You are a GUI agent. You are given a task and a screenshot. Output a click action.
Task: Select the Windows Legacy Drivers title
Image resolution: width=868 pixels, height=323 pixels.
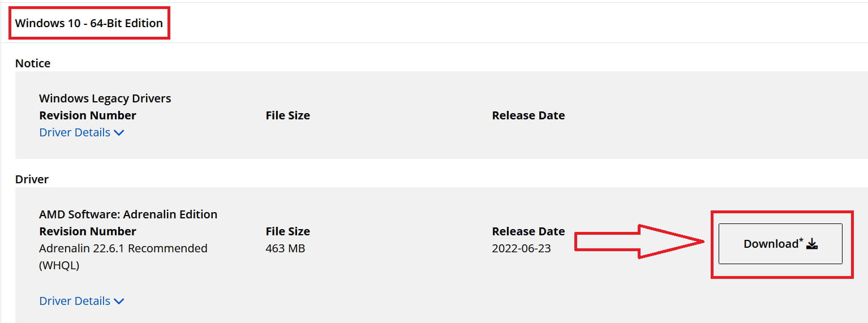pos(105,98)
